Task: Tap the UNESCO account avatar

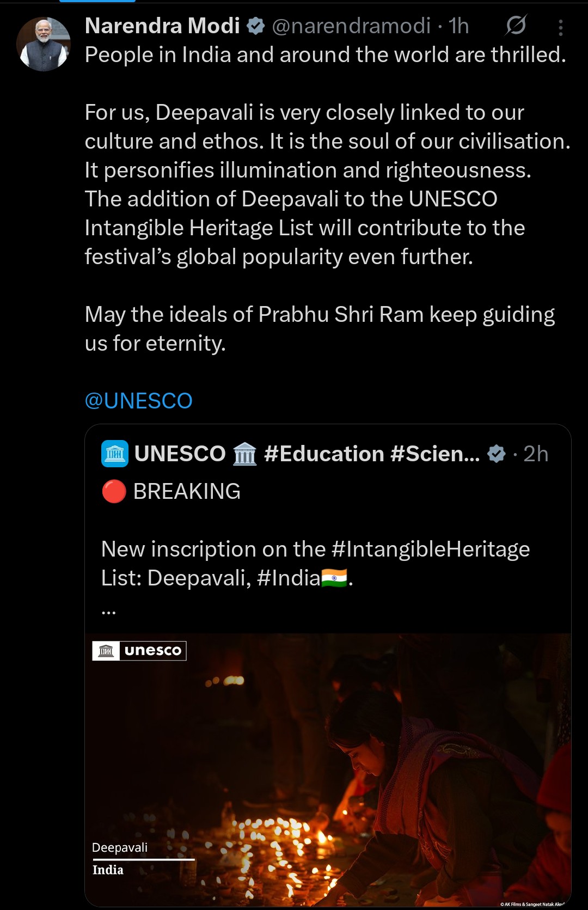Action: (x=115, y=454)
